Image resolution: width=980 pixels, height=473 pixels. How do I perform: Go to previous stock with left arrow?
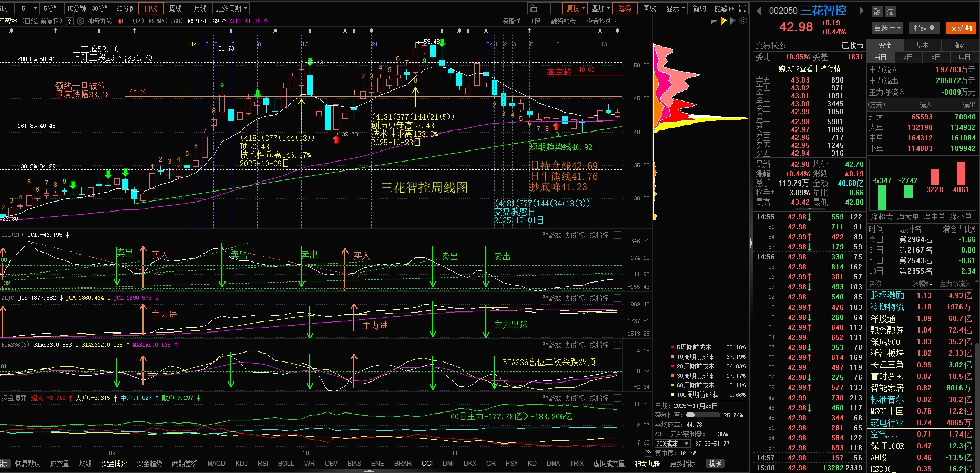[x=759, y=11]
